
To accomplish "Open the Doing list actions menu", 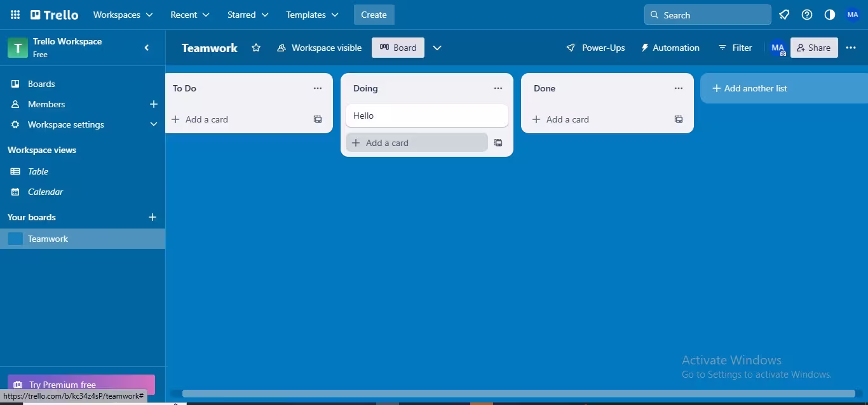I will click(x=498, y=88).
